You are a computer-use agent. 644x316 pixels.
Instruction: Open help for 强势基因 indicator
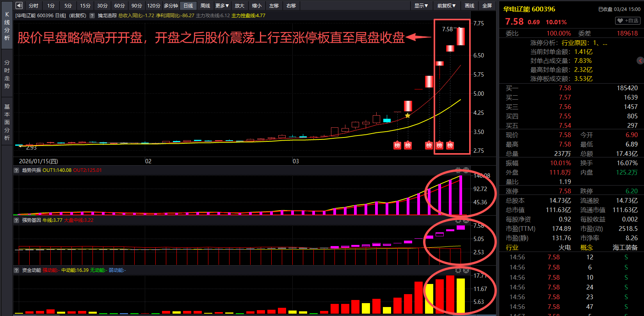16,220
